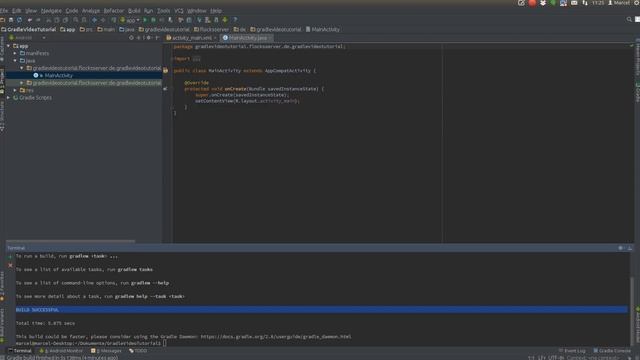Expand the manifests folder
The image size is (640, 360).
(15, 53)
